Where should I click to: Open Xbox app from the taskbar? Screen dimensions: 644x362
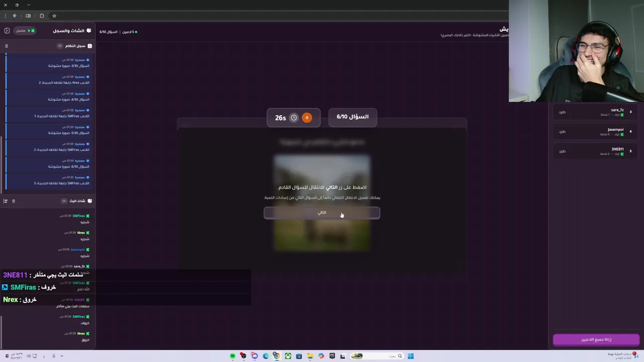pos(288,356)
